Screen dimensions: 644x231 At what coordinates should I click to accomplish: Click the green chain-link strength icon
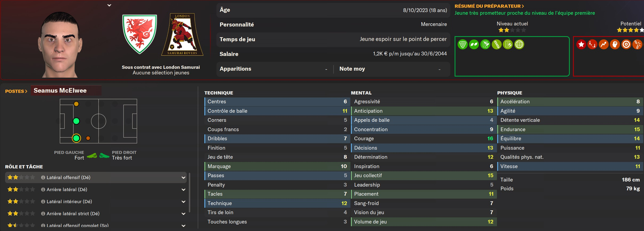pos(496,44)
